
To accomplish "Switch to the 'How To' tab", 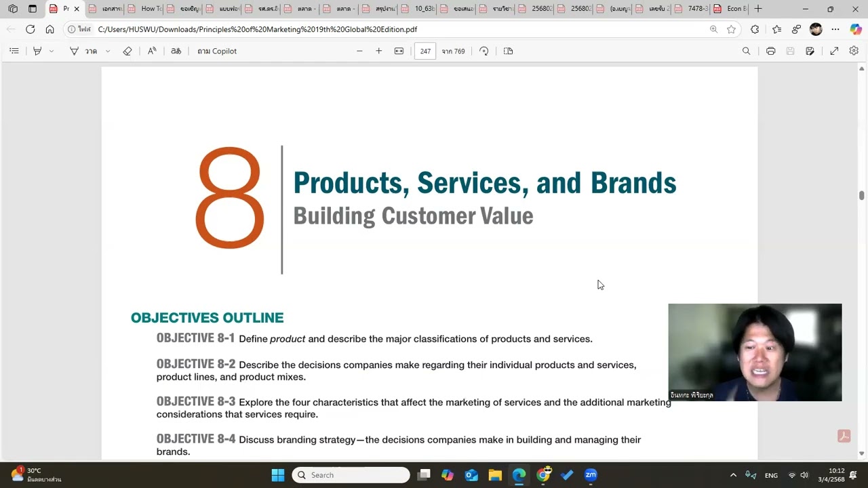I will pyautogui.click(x=144, y=9).
